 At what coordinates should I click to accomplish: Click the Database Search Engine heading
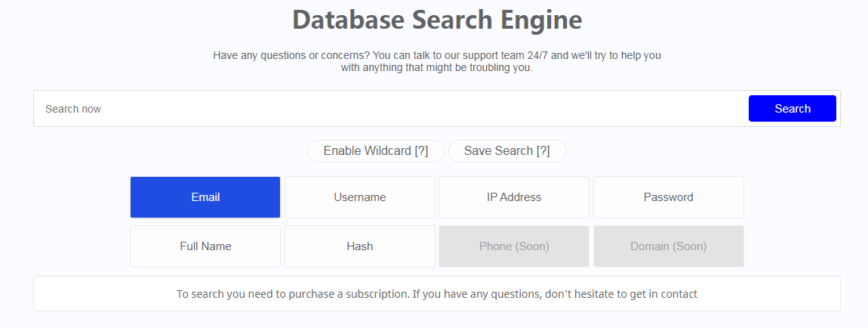coord(437,20)
